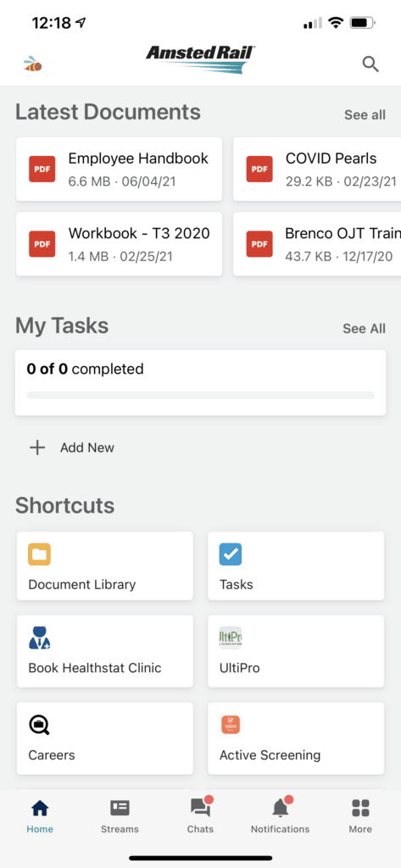
Task: Open the COVID Pearls PDF
Action: pyautogui.click(x=317, y=170)
